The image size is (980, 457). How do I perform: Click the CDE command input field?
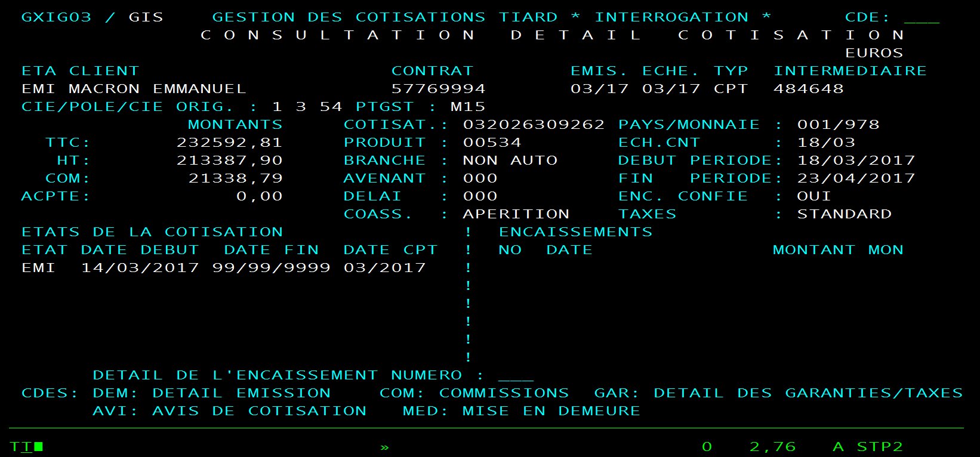[922, 18]
